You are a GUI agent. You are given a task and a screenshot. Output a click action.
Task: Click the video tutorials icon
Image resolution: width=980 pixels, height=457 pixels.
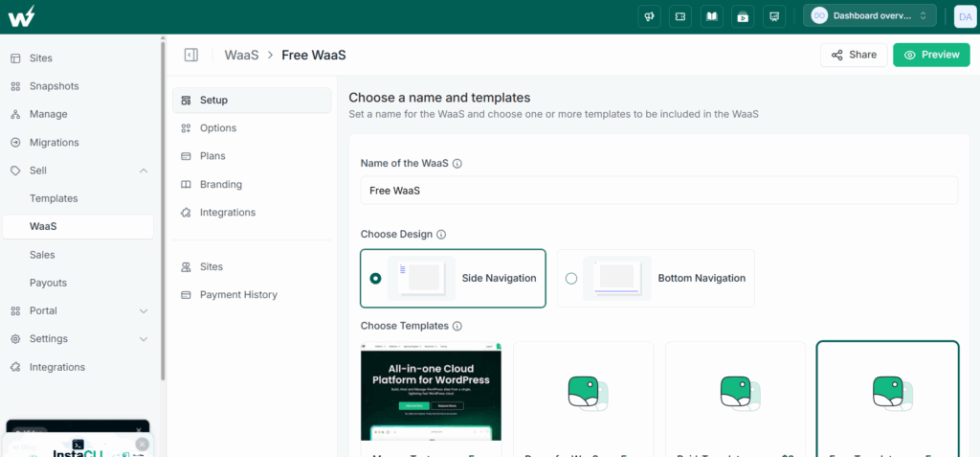point(743,17)
